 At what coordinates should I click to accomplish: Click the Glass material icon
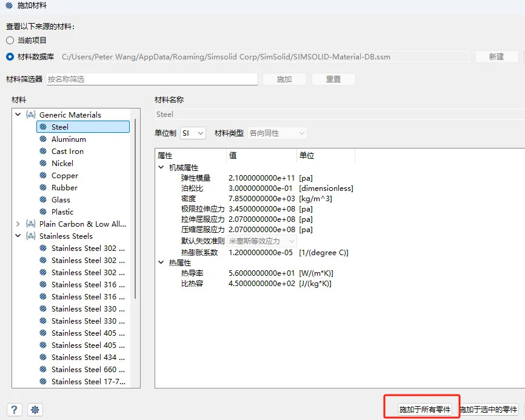(x=43, y=199)
